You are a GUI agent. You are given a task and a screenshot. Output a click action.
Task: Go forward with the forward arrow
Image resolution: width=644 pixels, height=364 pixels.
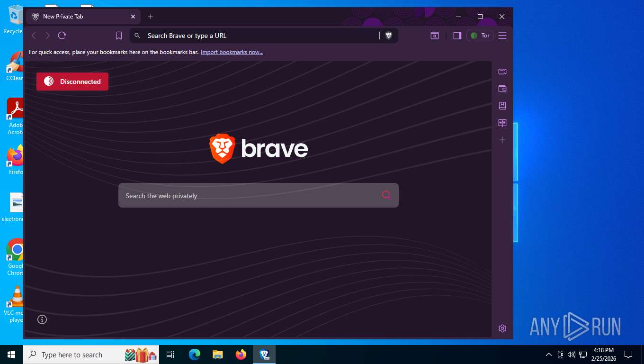(x=48, y=36)
